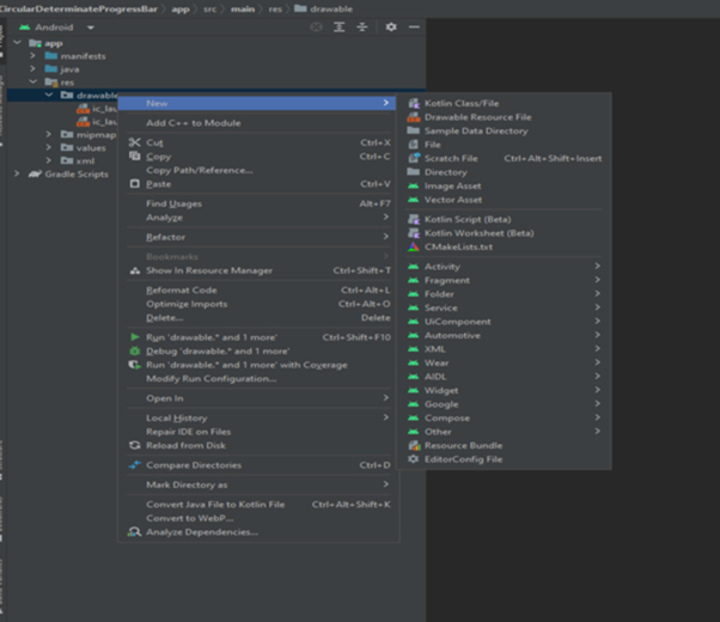Viewport: 720px width, 622px height.
Task: Click the 'res' breadcrumb segment
Action: (x=275, y=9)
